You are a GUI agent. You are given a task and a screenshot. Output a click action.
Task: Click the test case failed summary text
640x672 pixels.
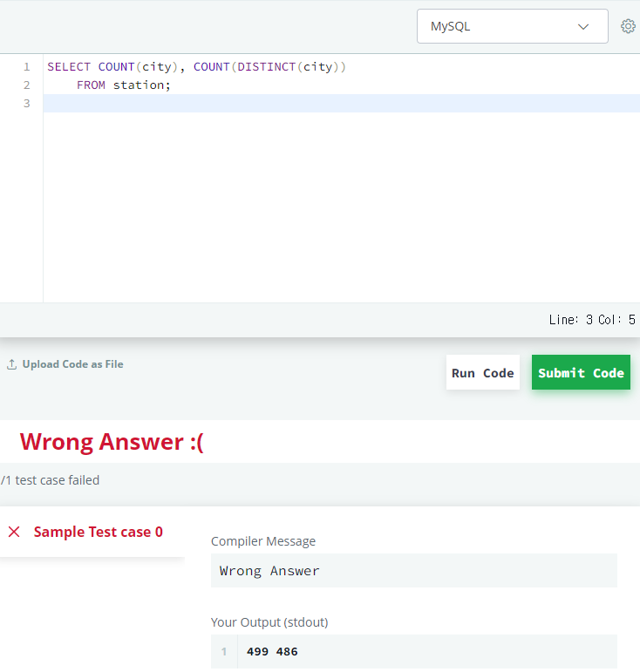tap(50, 480)
